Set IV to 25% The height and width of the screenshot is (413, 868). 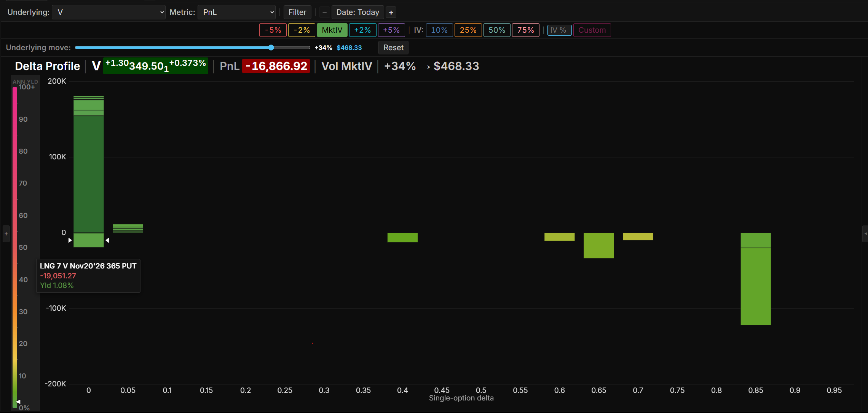[x=468, y=30]
